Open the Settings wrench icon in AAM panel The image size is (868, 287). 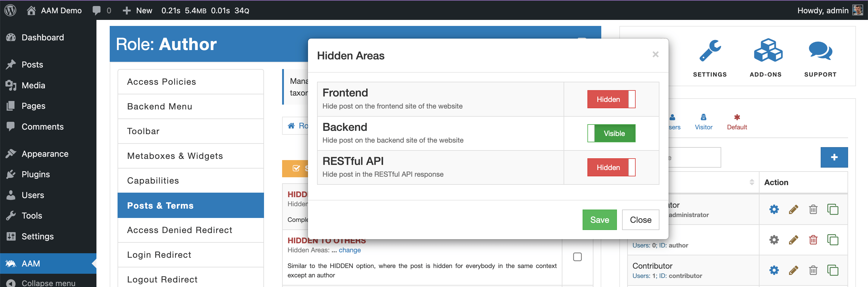[710, 51]
